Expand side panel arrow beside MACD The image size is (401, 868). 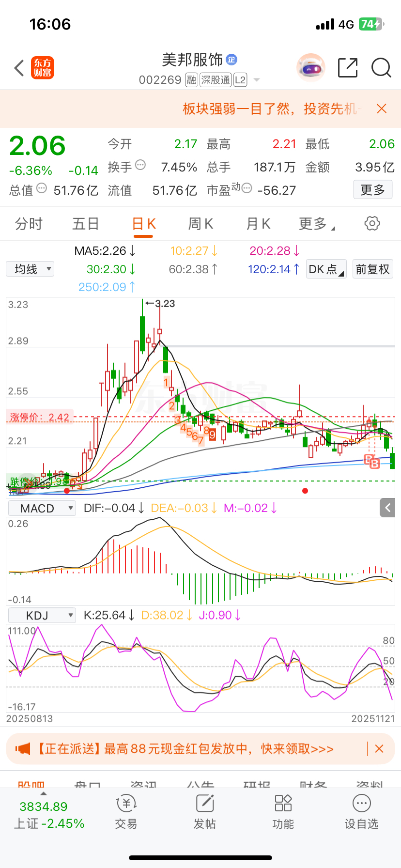[x=387, y=508]
